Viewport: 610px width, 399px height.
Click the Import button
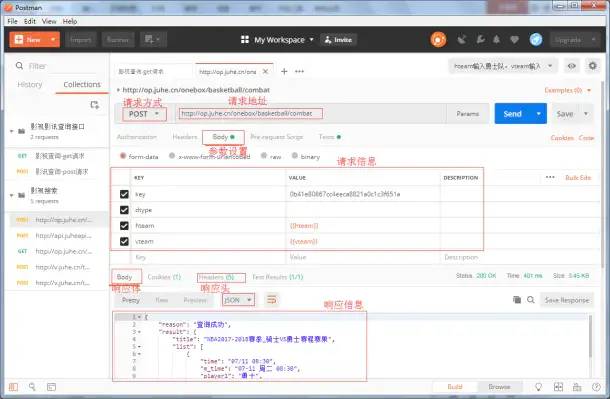point(81,40)
